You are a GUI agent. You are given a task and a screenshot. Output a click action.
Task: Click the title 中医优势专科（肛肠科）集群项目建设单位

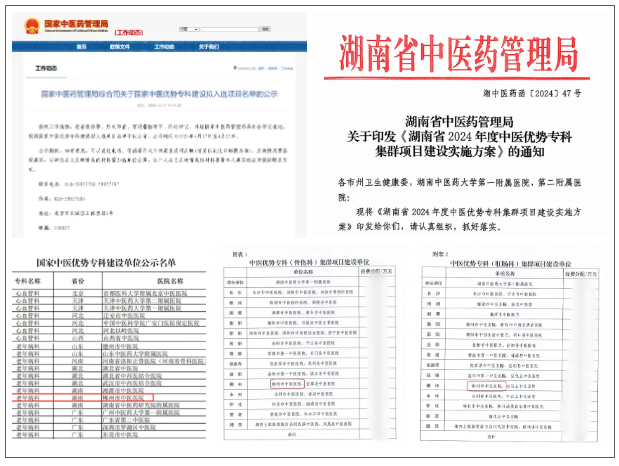pos(510,263)
